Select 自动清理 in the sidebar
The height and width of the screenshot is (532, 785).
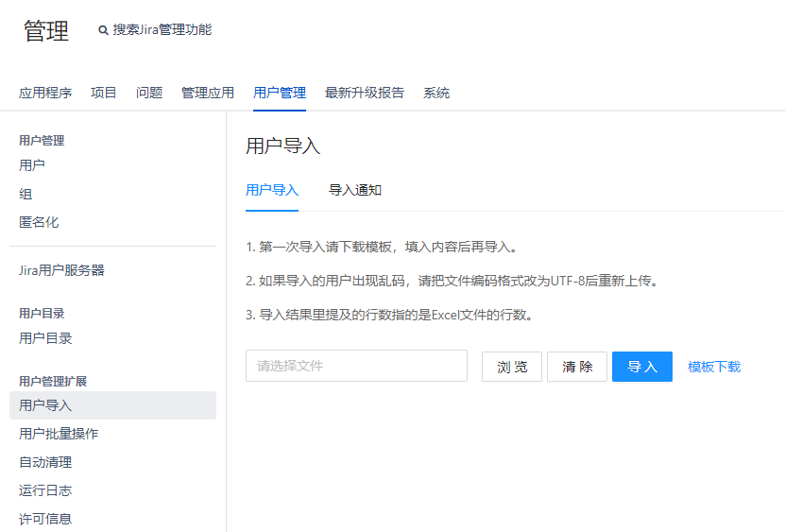pyautogui.click(x=45, y=462)
